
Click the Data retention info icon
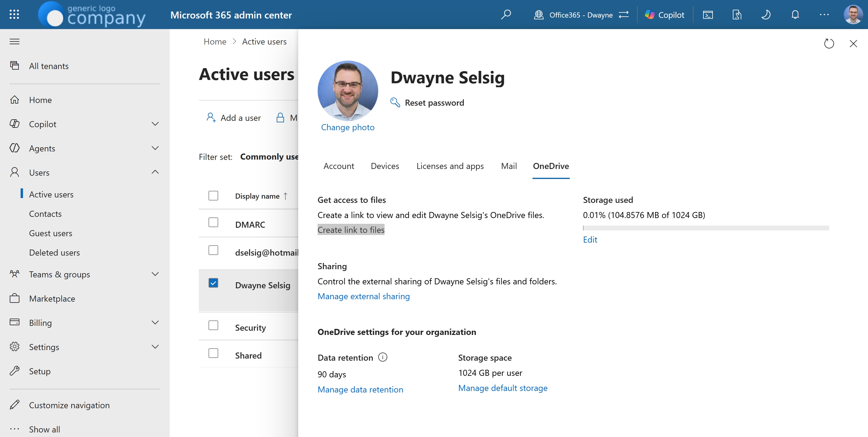(x=382, y=357)
